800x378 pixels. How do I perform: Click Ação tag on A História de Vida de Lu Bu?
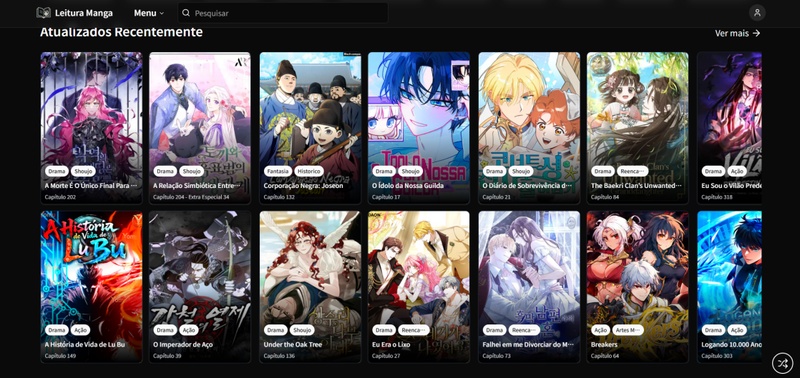coord(80,330)
